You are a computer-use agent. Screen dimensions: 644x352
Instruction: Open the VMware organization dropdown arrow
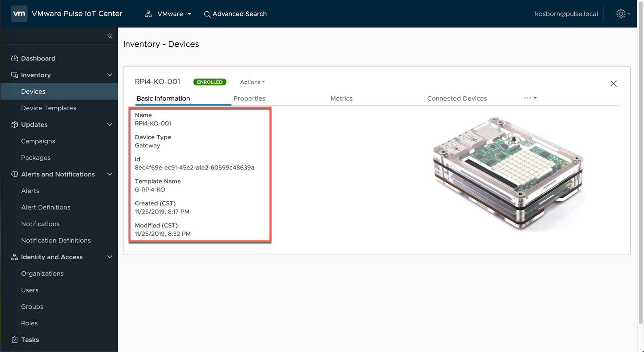pos(189,14)
